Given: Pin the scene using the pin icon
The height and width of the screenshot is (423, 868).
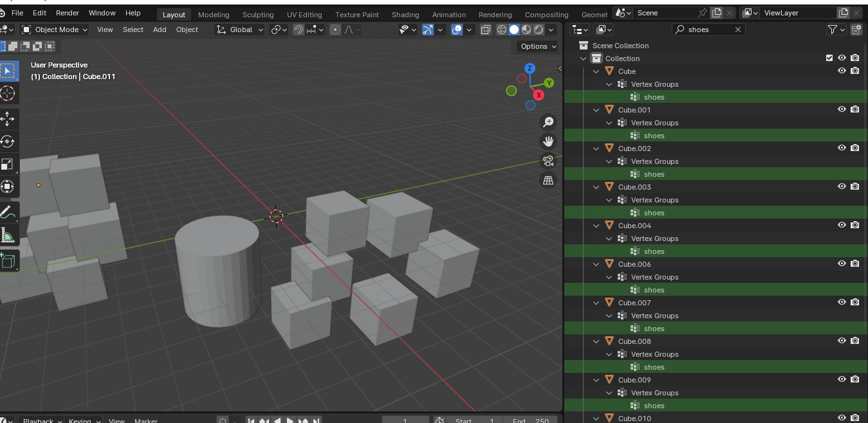Looking at the screenshot, I should point(703,13).
